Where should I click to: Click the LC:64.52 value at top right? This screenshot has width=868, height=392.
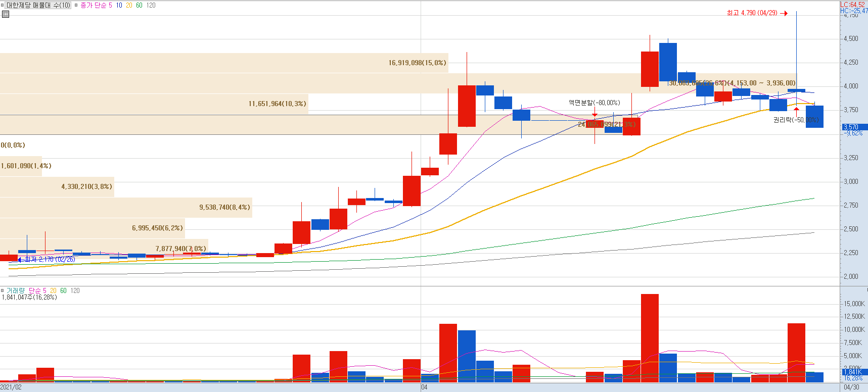[852, 5]
